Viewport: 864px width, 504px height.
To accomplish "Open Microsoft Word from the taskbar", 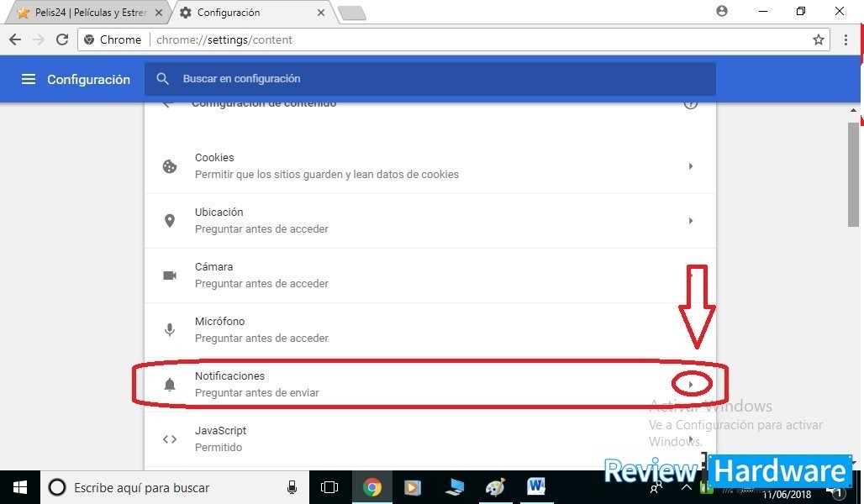I will pyautogui.click(x=536, y=487).
